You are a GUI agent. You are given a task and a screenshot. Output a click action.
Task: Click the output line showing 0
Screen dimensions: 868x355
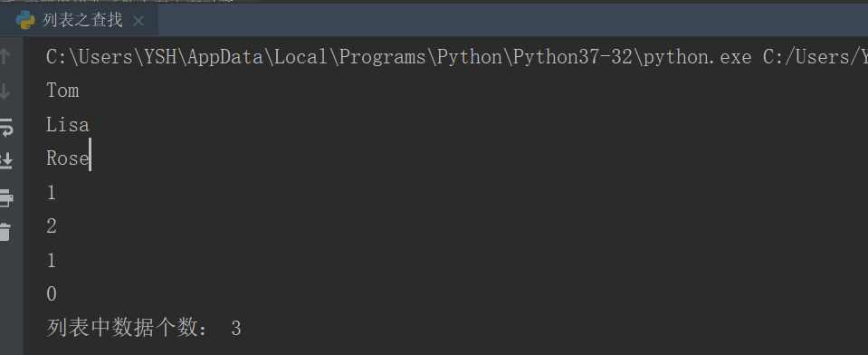pyautogui.click(x=52, y=294)
